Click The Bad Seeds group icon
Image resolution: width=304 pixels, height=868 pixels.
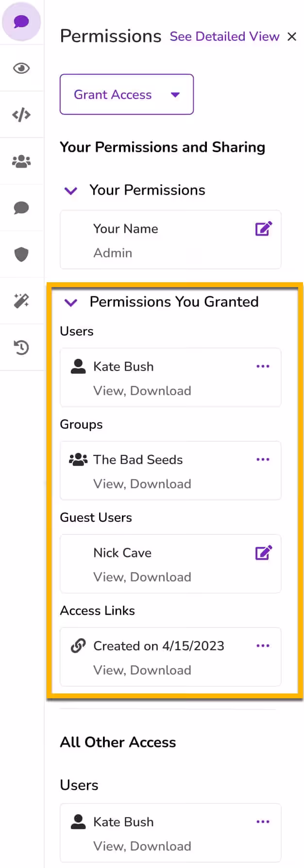click(78, 459)
